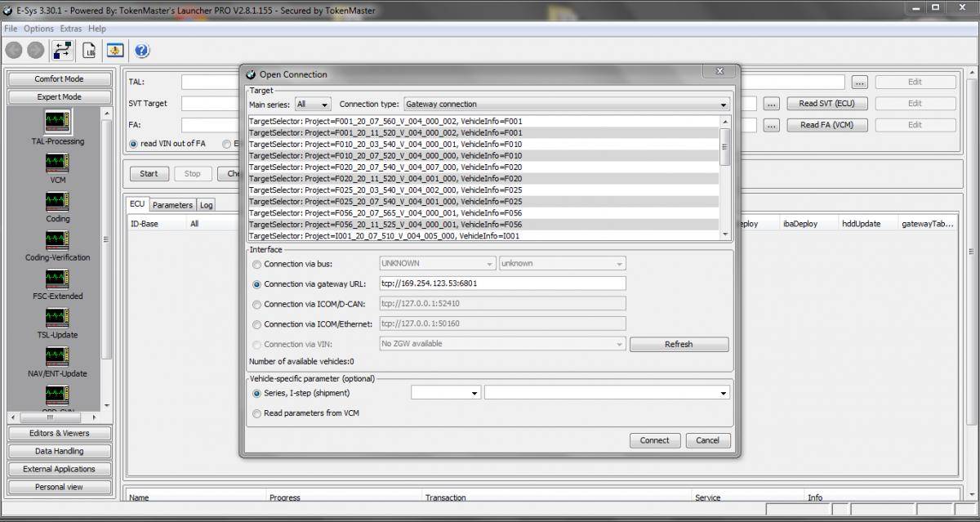
Task: Open the toolbar icon beside help
Action: coord(115,51)
